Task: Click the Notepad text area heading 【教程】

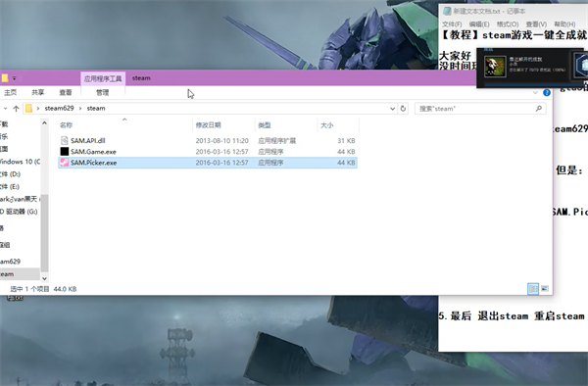Action: (x=461, y=35)
